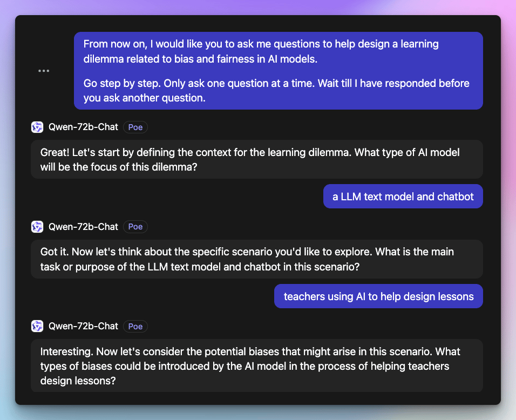
Task: Click the Poe badge on third bot reply
Action: 135,326
